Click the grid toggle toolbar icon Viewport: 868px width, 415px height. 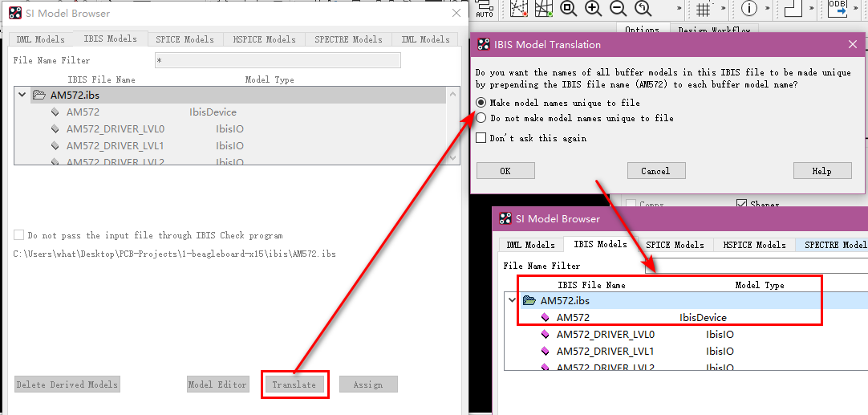[x=704, y=9]
